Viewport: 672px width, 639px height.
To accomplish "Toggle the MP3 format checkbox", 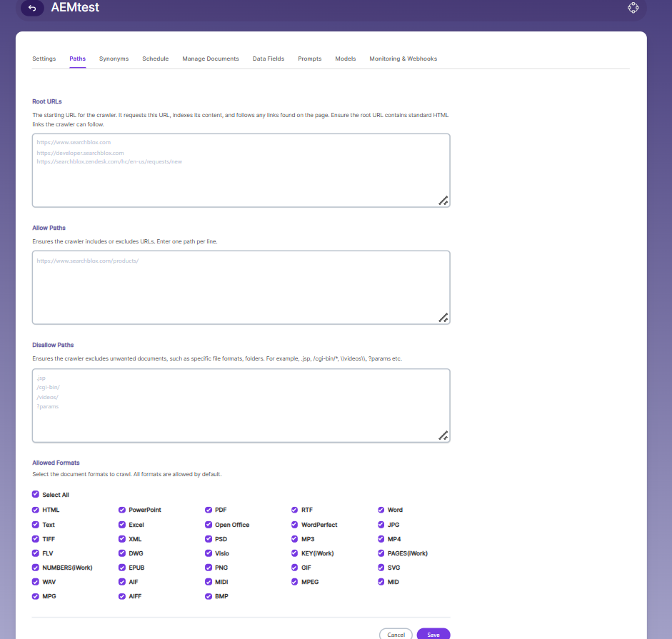I will (x=294, y=539).
